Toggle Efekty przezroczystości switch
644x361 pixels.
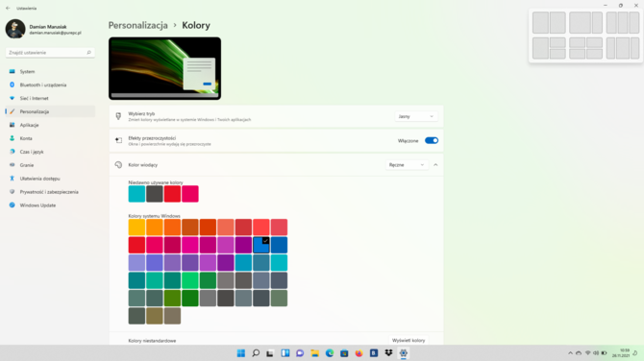[432, 141]
